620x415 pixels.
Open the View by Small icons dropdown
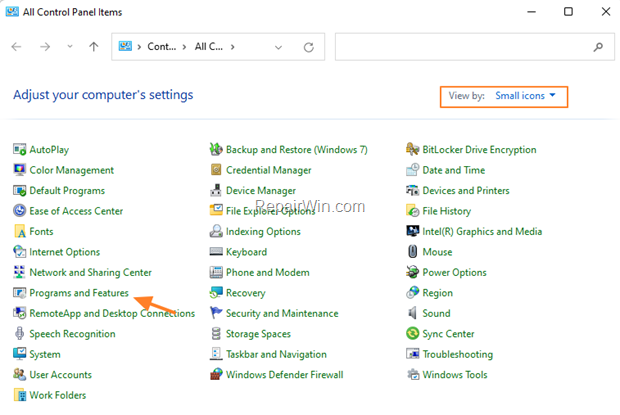point(525,96)
